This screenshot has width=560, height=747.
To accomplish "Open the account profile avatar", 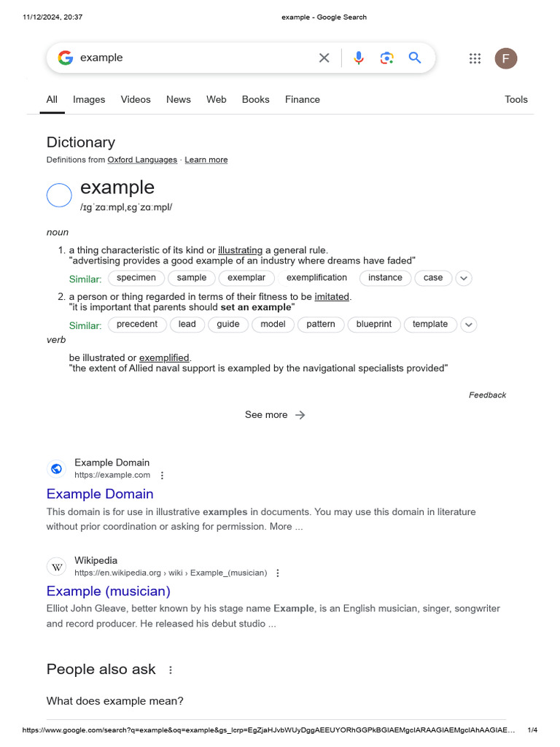I will 505,59.
